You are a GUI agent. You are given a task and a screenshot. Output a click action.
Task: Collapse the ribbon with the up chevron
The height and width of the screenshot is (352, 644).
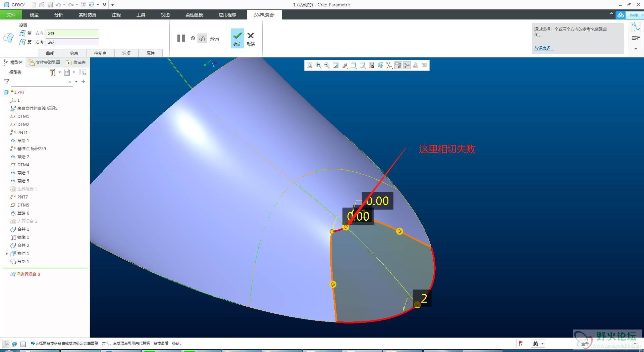611,14
